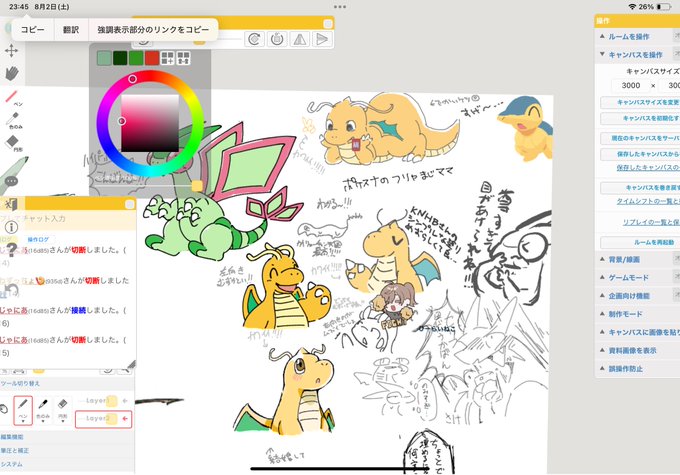Open the question mark help icon

click(x=12, y=249)
